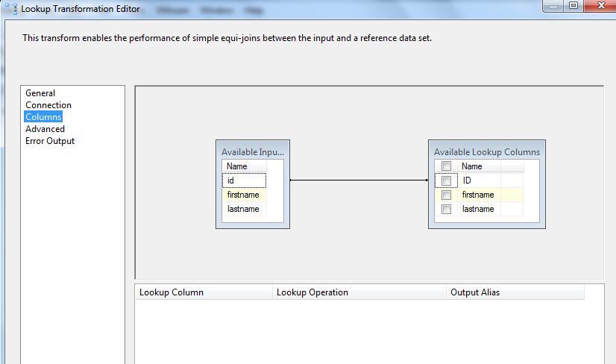The width and height of the screenshot is (616, 364).
Task: Select the ID name in Available Lookup Columns
Action: click(x=479, y=181)
